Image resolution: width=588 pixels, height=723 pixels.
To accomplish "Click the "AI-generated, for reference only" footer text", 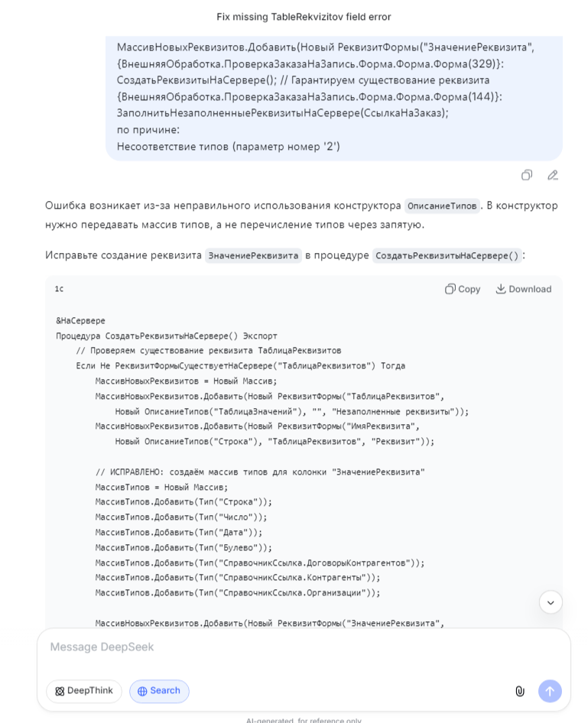I will (x=304, y=720).
